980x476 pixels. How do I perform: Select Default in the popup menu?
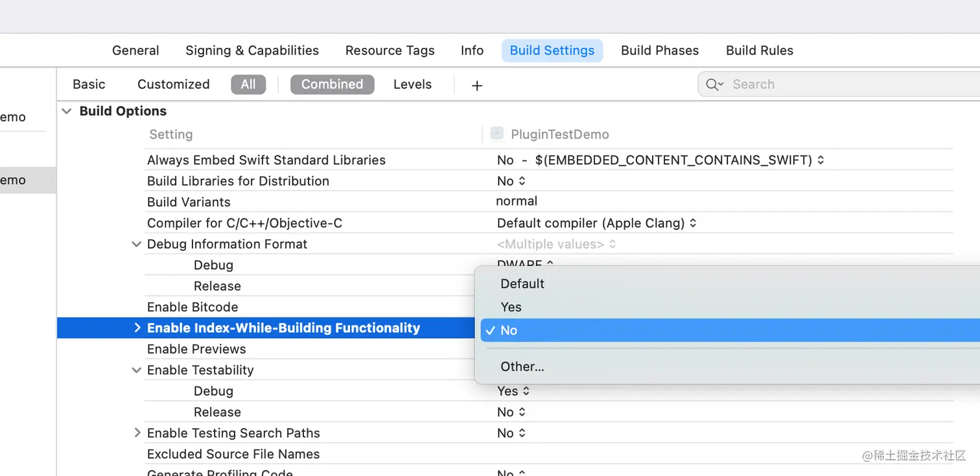click(522, 284)
